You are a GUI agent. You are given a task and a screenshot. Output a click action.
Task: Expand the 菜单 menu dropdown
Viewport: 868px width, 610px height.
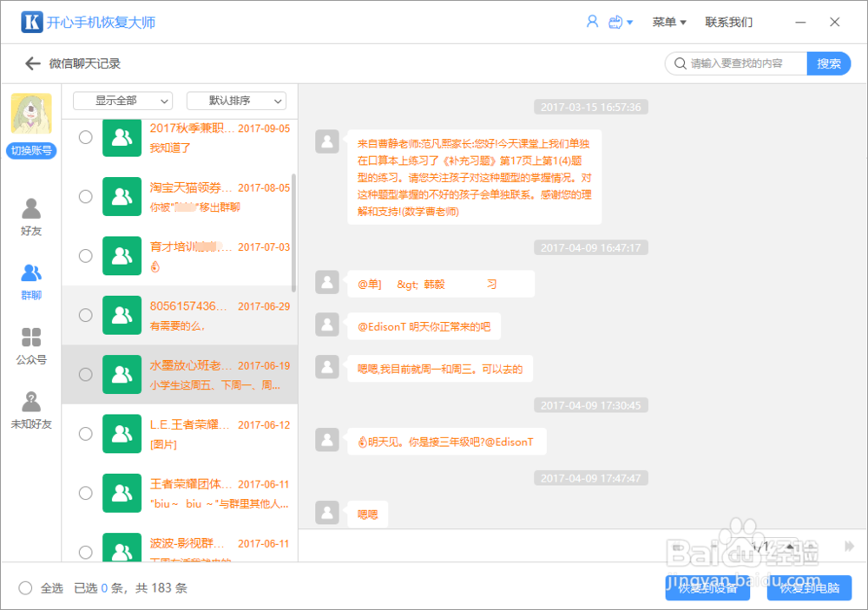tap(668, 23)
